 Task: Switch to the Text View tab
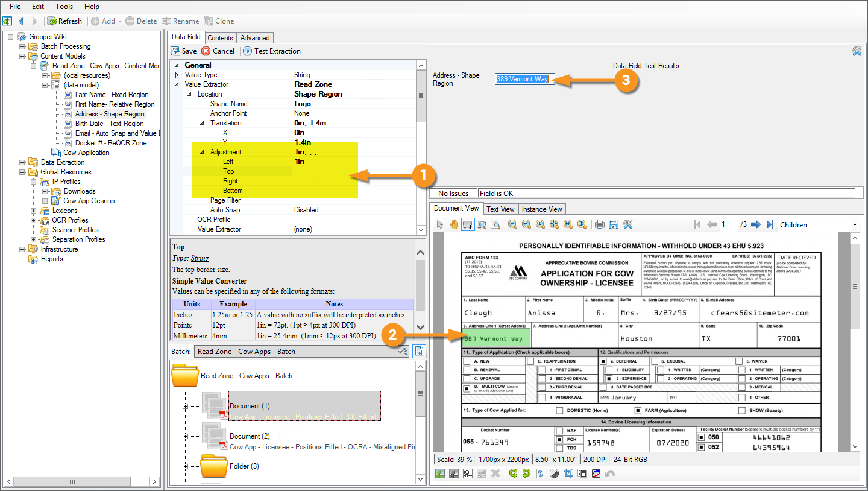click(x=500, y=209)
